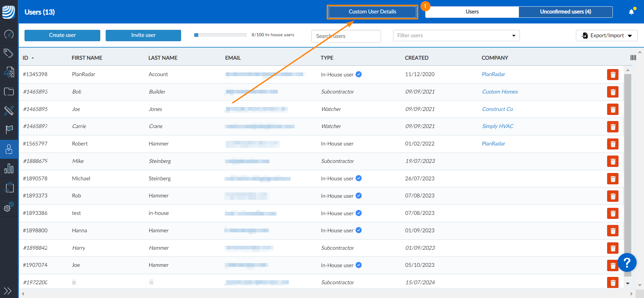
Task: Click the blue help question mark button
Action: 627,262
